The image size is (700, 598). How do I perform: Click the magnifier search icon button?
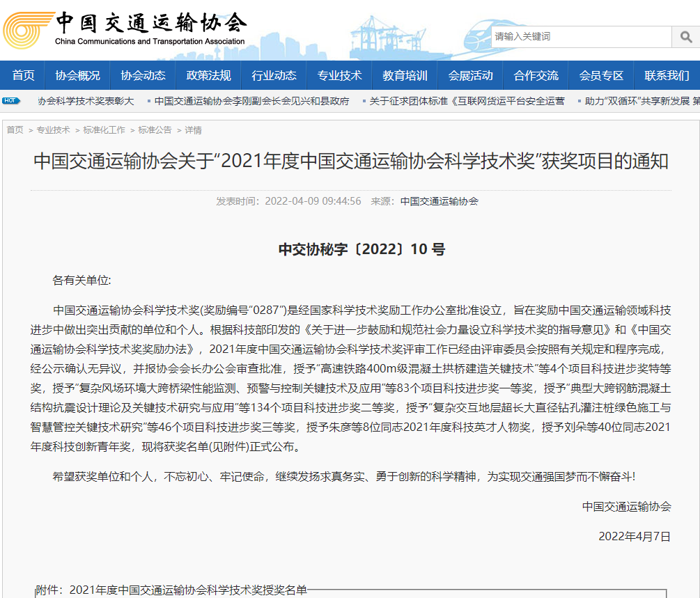pos(685,37)
